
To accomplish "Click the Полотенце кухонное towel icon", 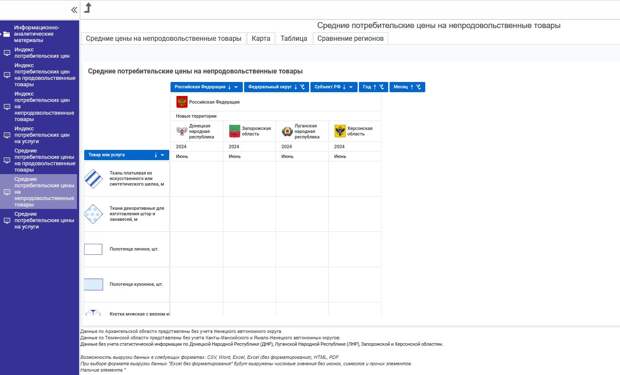I will (93, 284).
